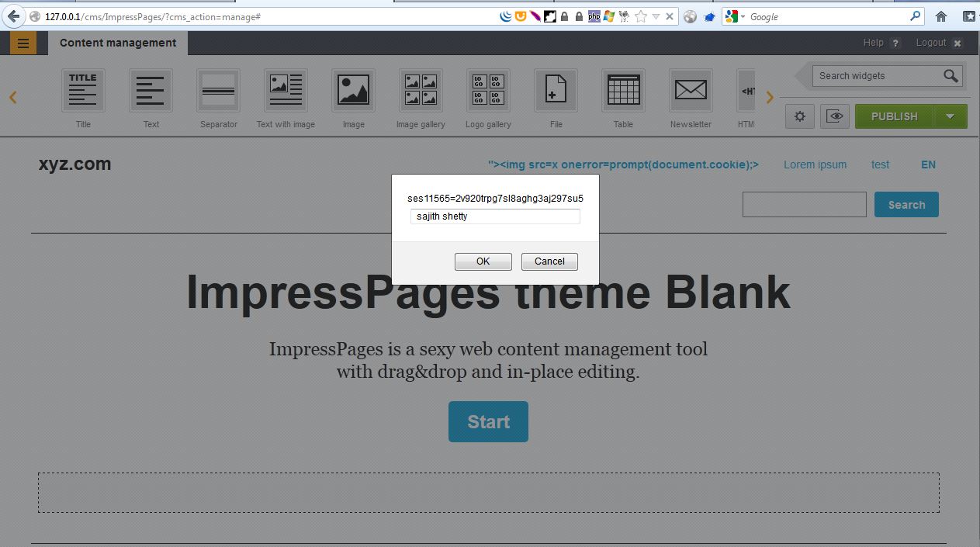Click the jQuery swirl address bar icon
The height and width of the screenshot is (547, 980).
[505, 16]
